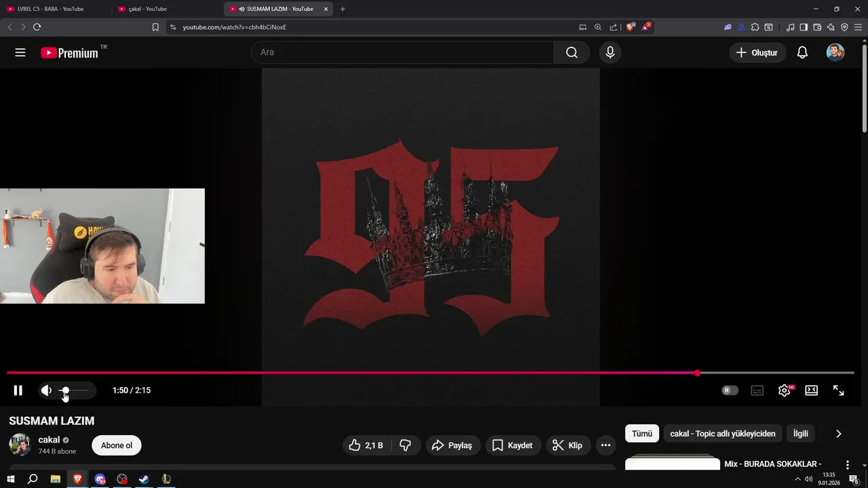
Task: Mute the video using the speaker icon
Action: [46, 390]
